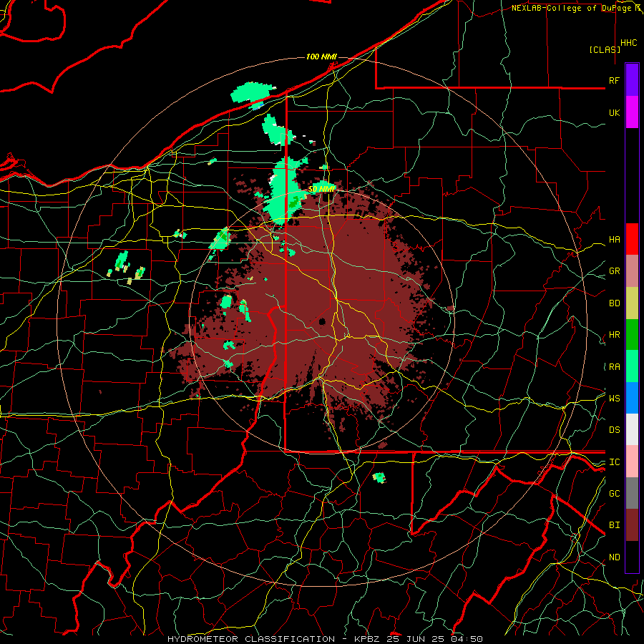Click the UK magenta legend swatch

click(x=632, y=112)
